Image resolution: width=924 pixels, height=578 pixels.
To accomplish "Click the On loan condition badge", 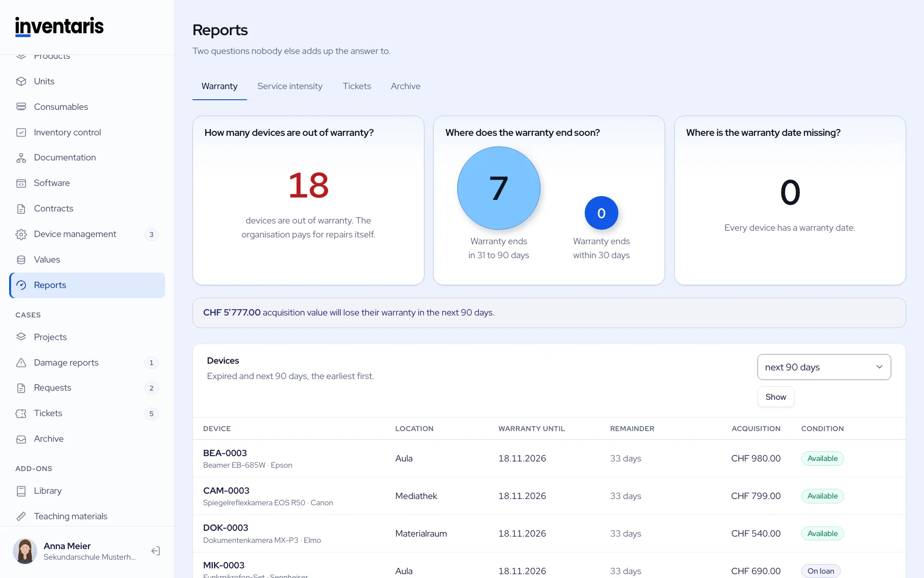I will tap(821, 571).
